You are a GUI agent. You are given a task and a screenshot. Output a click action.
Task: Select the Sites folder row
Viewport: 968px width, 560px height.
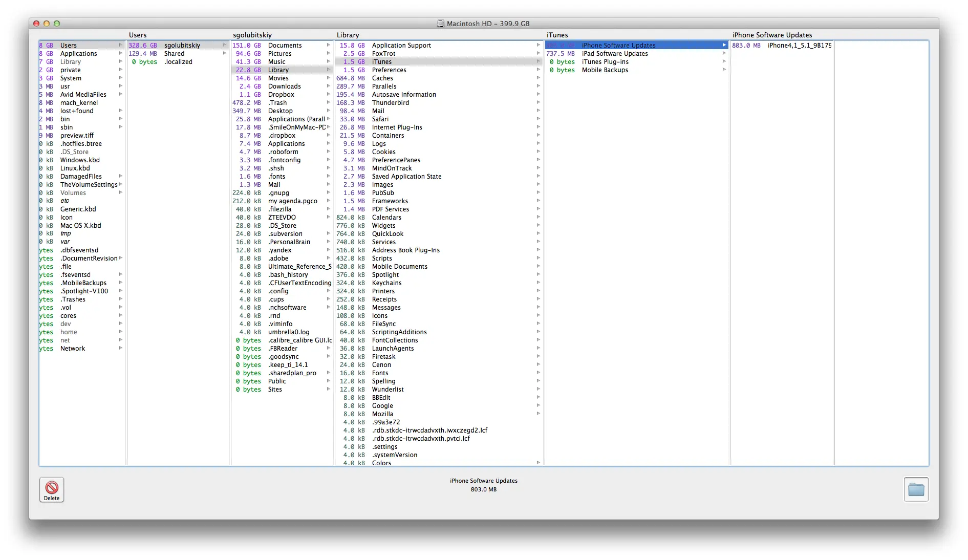pyautogui.click(x=282, y=390)
